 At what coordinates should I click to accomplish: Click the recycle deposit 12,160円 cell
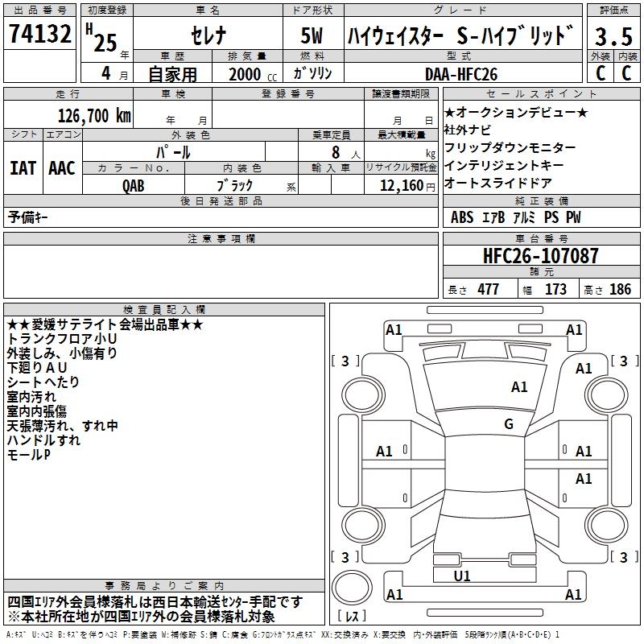coord(401,185)
